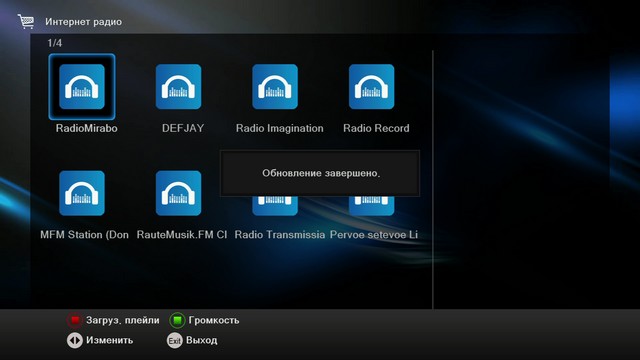Click the DEFJAY label text
640x360 pixels.
point(183,128)
